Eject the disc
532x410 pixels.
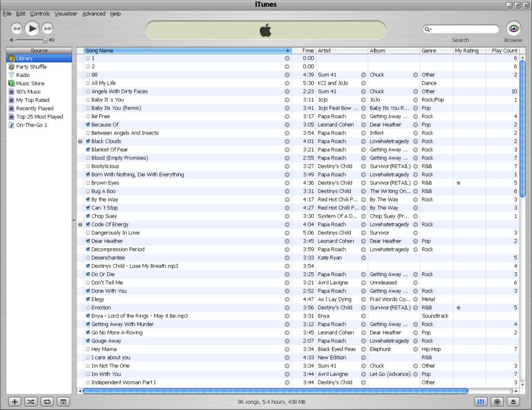click(513, 402)
